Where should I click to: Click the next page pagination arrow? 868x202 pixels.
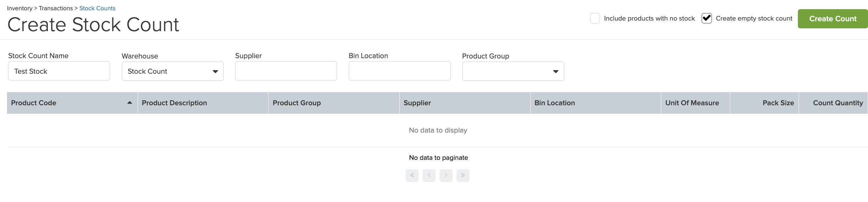pyautogui.click(x=446, y=175)
